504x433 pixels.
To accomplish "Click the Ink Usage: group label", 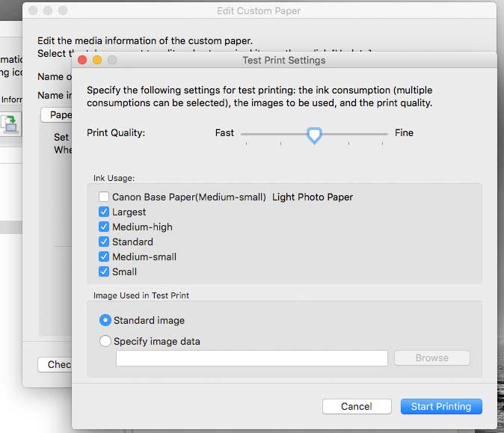I will click(114, 178).
